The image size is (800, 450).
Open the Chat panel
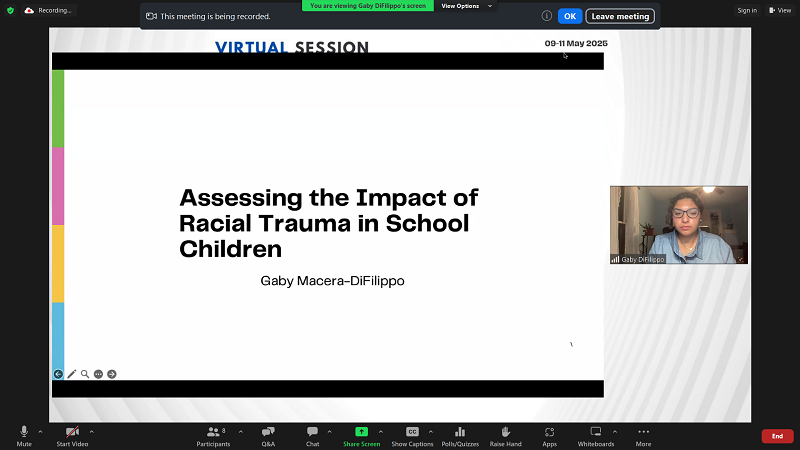click(312, 434)
